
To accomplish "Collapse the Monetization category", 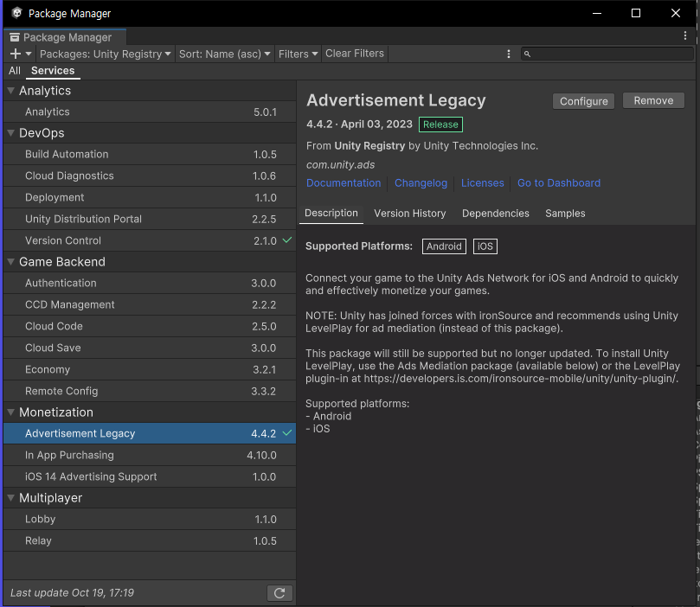I will coord(11,412).
